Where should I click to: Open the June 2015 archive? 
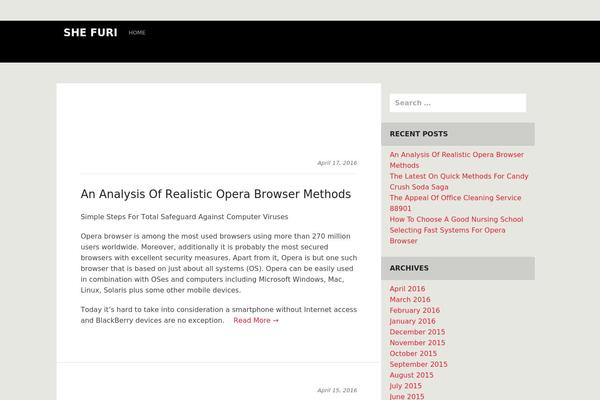click(407, 396)
